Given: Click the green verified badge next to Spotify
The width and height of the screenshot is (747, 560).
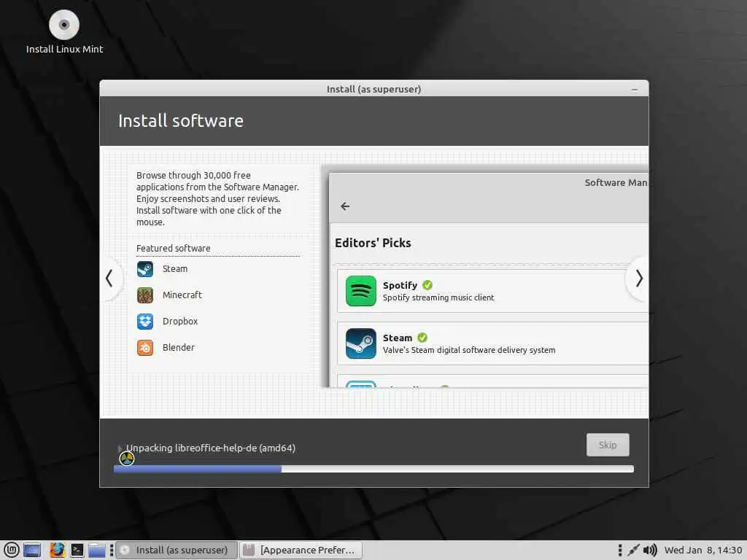Looking at the screenshot, I should (x=427, y=285).
